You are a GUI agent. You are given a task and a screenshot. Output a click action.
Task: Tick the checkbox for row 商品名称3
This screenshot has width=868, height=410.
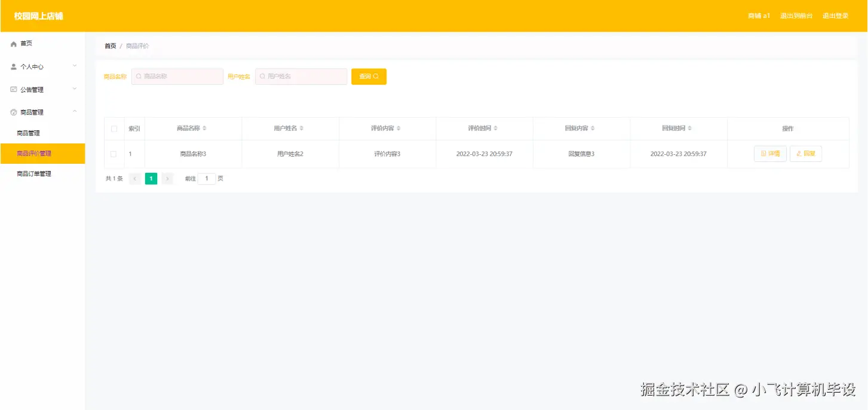pyautogui.click(x=114, y=154)
